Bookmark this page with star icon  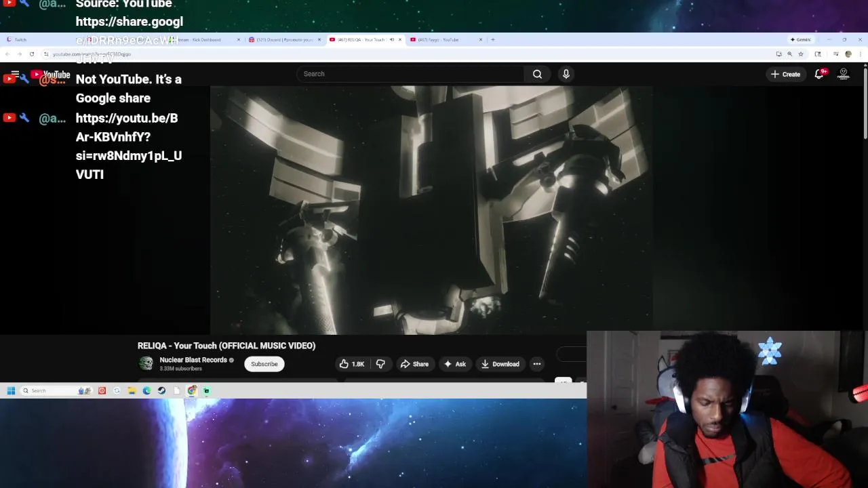(801, 54)
